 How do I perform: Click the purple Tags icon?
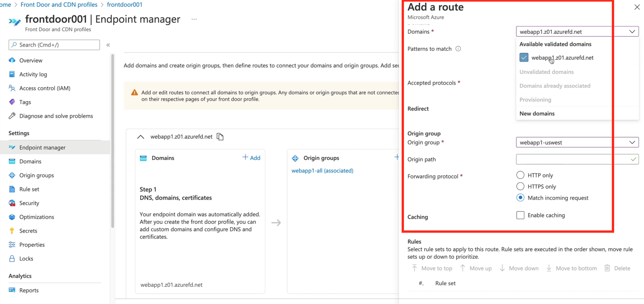pos(12,102)
